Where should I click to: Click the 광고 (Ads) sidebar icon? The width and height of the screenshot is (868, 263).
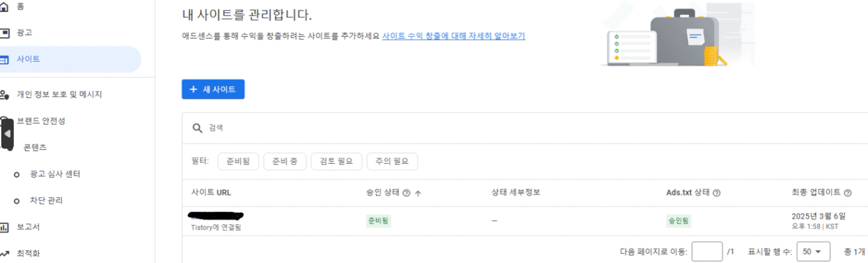(6, 32)
